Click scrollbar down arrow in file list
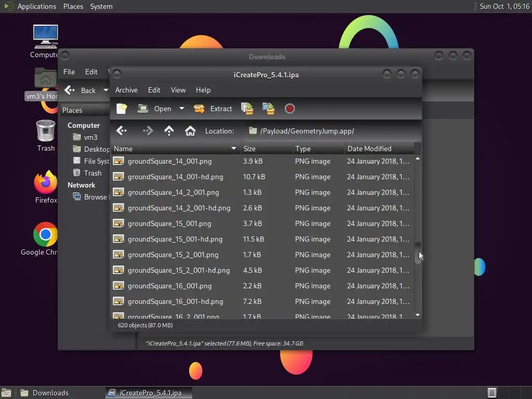This screenshot has height=399, width=532. [x=418, y=315]
